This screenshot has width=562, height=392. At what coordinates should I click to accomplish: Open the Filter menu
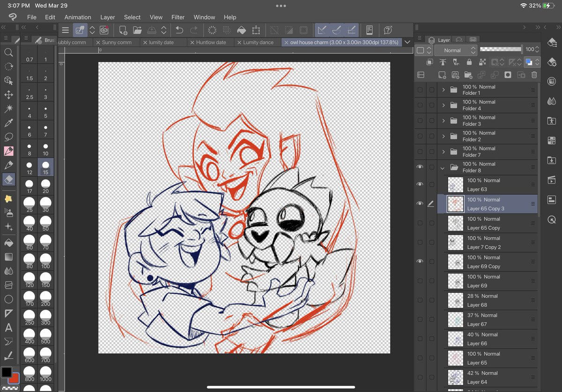pyautogui.click(x=178, y=17)
